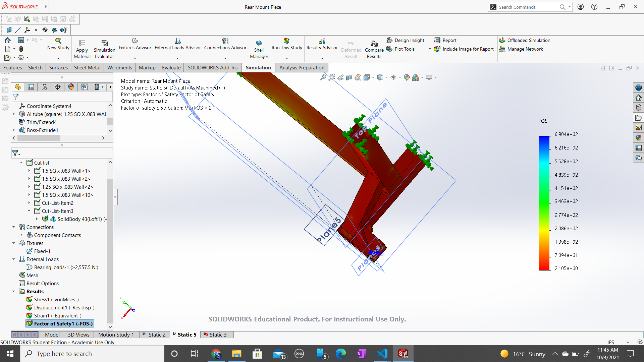Viewport: 644px width, 362px height.
Task: Open ConfigurationManager tab
Action: [44, 87]
